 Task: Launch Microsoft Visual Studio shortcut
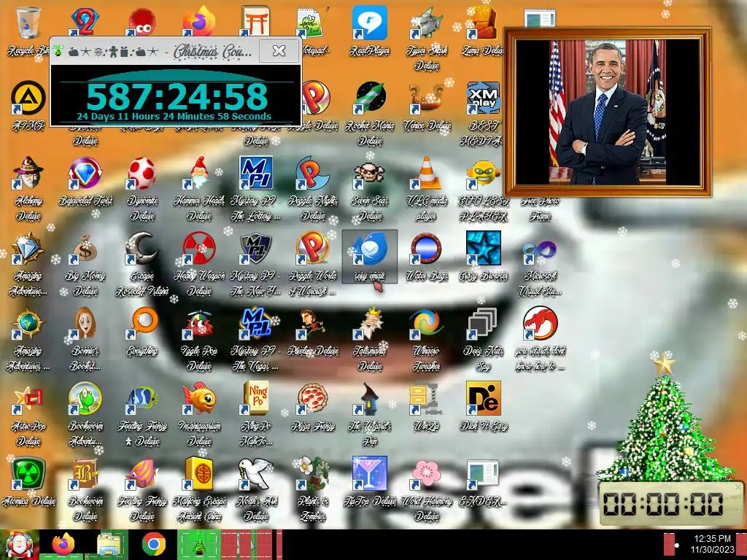pos(539,249)
